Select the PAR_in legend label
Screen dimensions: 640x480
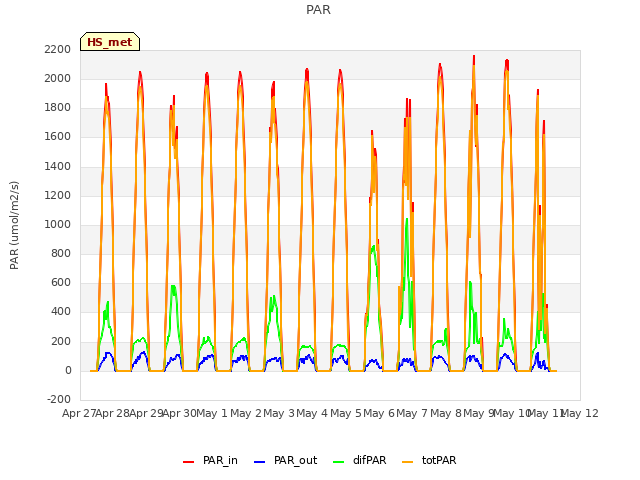pyautogui.click(x=220, y=460)
